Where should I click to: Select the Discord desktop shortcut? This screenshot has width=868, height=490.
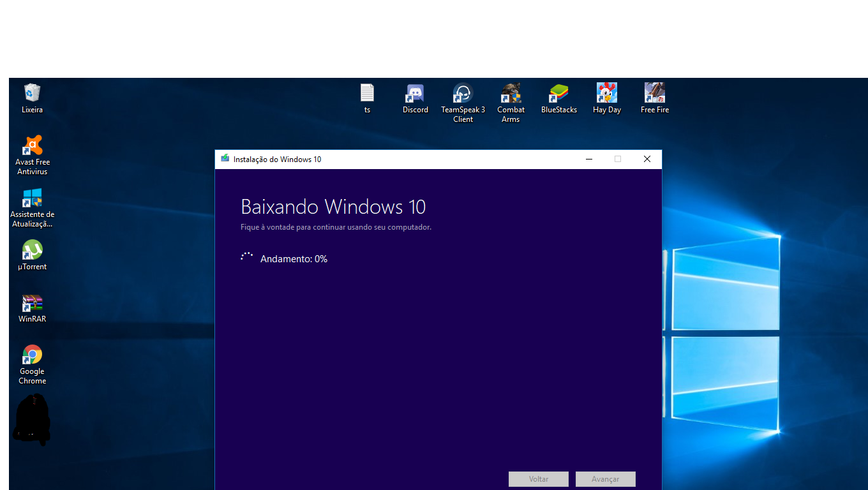tap(415, 98)
